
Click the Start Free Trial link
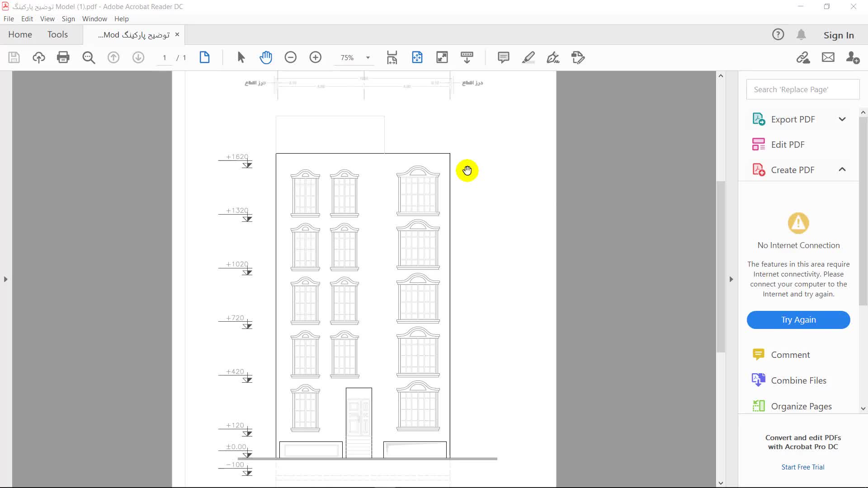point(802,467)
